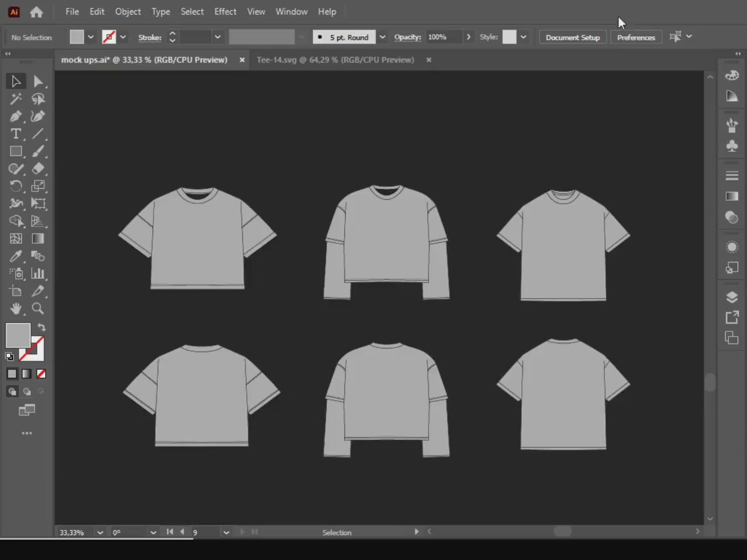Select the Mesh tool
Screen dimensions: 747x560
16,239
